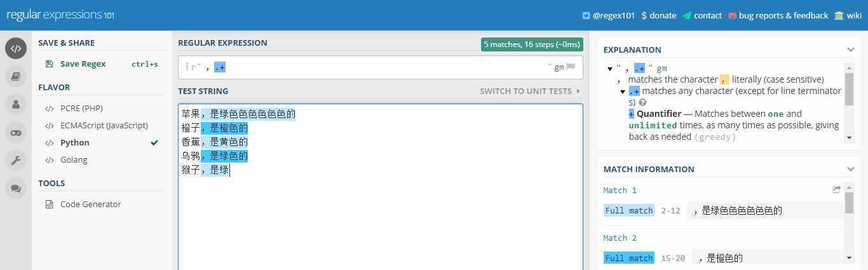
Task: Click inside the regular expression input field
Action: pos(380,67)
